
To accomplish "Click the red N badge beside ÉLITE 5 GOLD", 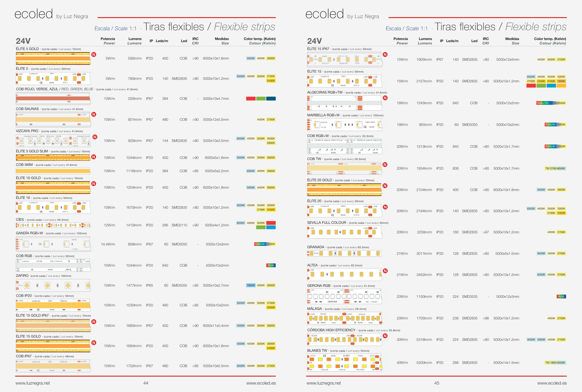I will (94, 54).
